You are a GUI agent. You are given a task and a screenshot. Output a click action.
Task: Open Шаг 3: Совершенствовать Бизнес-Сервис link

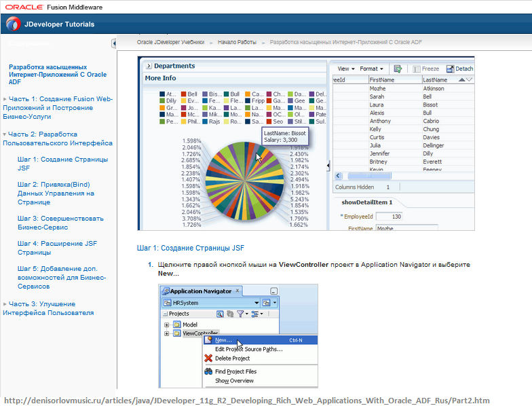(x=61, y=223)
